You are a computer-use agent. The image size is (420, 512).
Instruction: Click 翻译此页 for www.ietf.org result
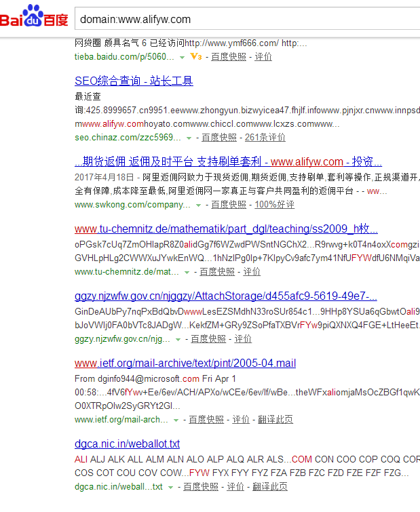(275, 420)
